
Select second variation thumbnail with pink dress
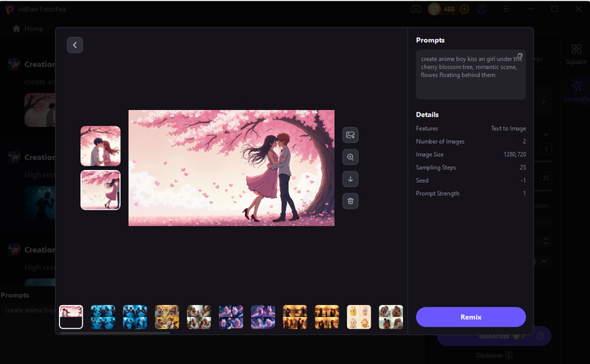pyautogui.click(x=100, y=190)
